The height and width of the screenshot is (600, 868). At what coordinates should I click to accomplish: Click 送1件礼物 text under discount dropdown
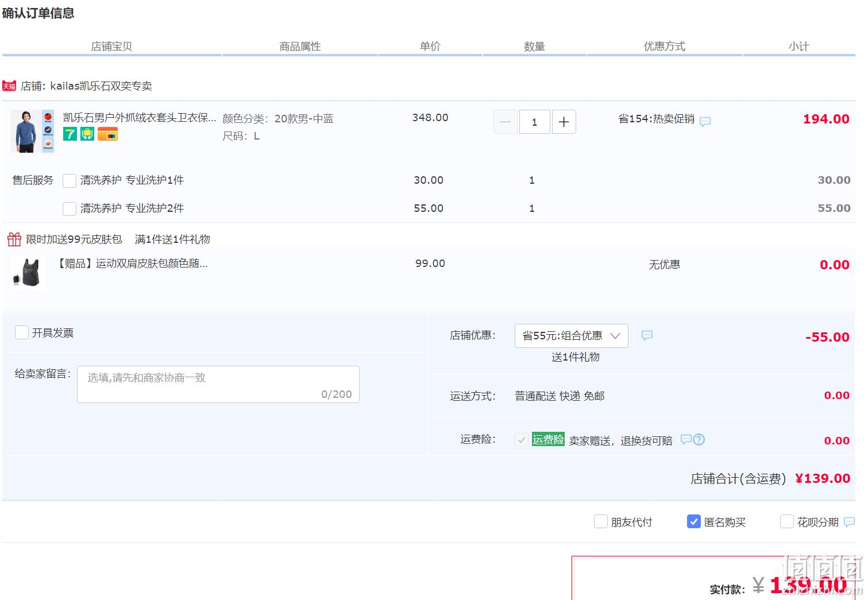point(576,357)
